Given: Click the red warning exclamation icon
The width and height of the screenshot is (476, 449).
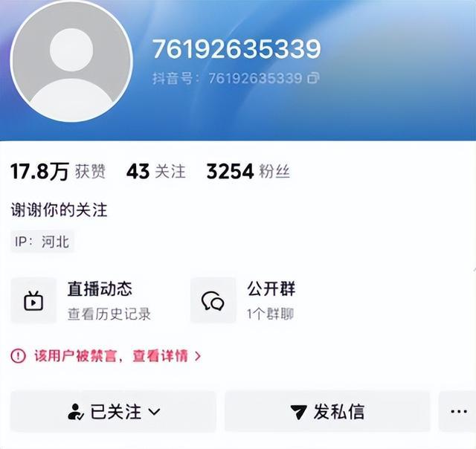Looking at the screenshot, I should pos(18,355).
